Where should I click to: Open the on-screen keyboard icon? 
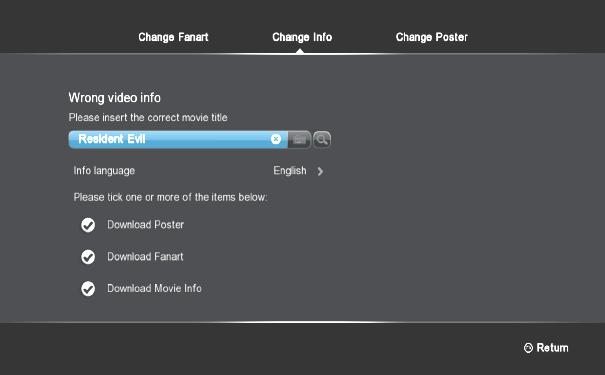coord(299,140)
